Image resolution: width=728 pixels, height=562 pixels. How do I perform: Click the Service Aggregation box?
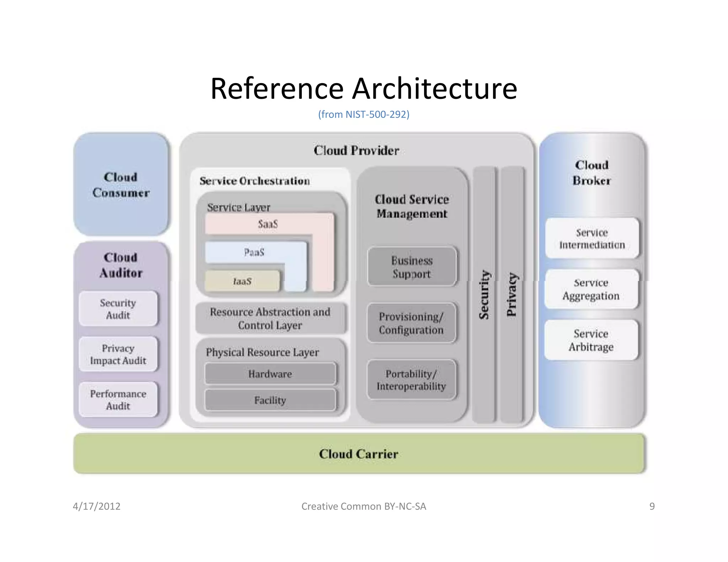(x=591, y=289)
